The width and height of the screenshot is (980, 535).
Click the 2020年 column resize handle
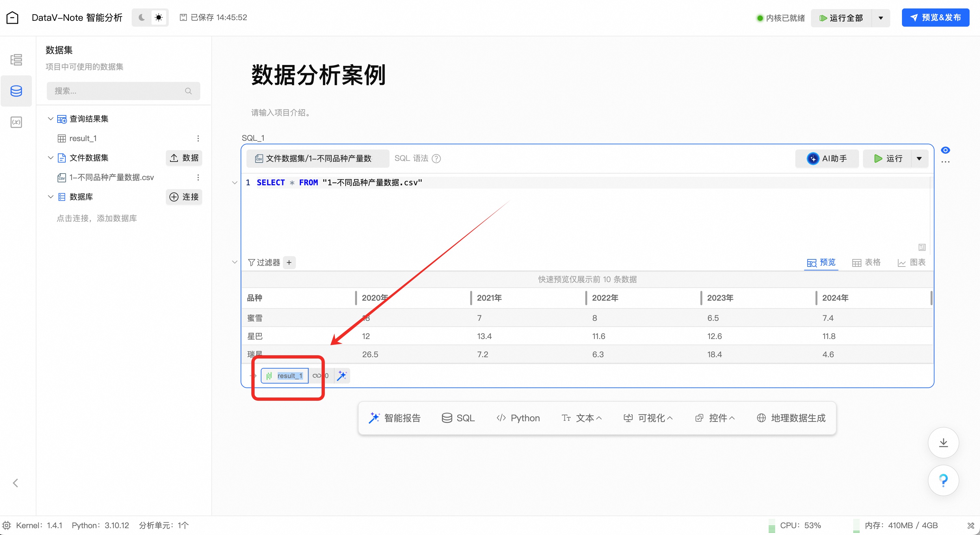click(x=471, y=298)
